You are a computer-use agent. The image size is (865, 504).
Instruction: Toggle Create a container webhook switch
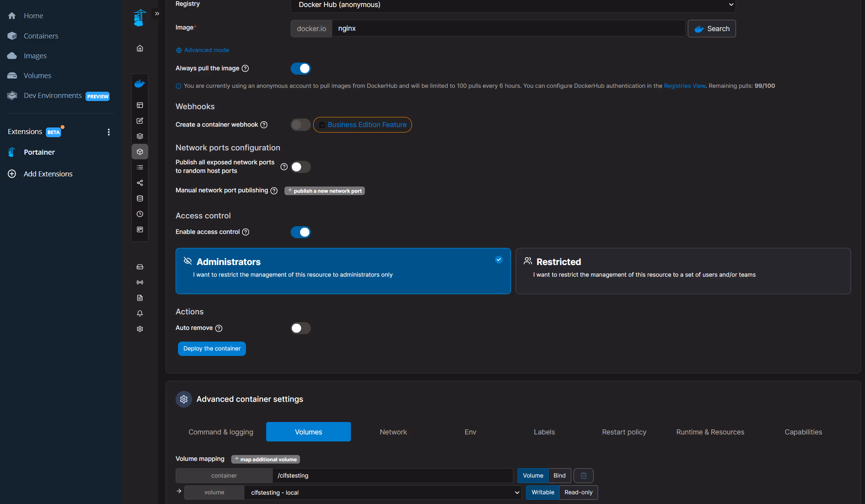click(300, 125)
